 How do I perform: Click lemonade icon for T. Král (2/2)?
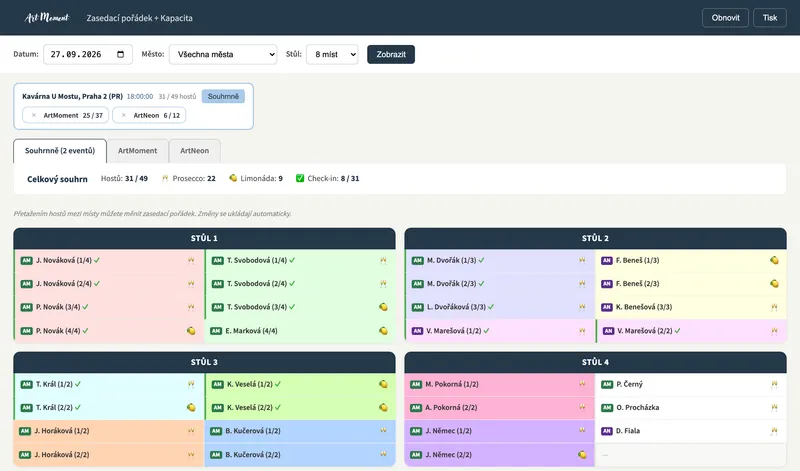tap(191, 408)
